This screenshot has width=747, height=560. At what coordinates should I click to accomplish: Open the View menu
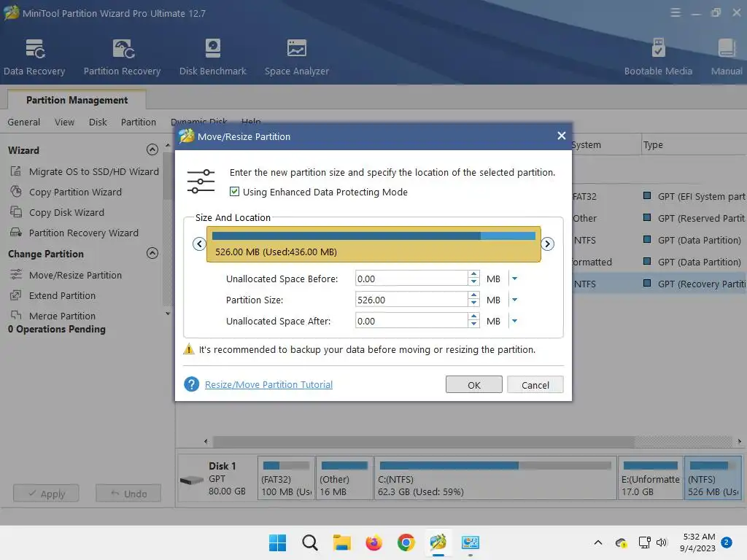pos(64,122)
